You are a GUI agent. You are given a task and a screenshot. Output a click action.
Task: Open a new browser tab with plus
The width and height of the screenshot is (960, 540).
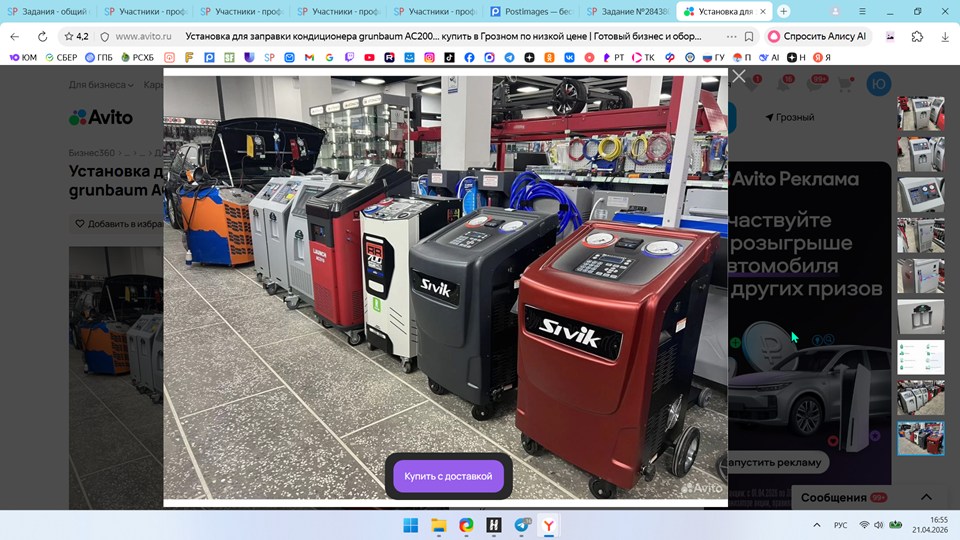(784, 12)
